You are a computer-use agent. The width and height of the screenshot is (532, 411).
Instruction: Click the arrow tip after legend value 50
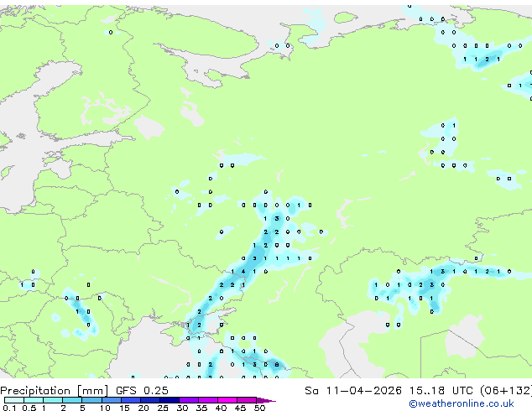(x=266, y=400)
